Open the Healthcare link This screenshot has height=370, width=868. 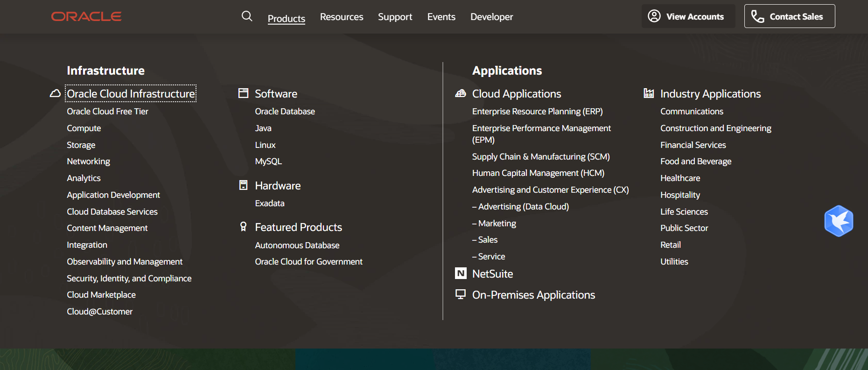click(680, 178)
